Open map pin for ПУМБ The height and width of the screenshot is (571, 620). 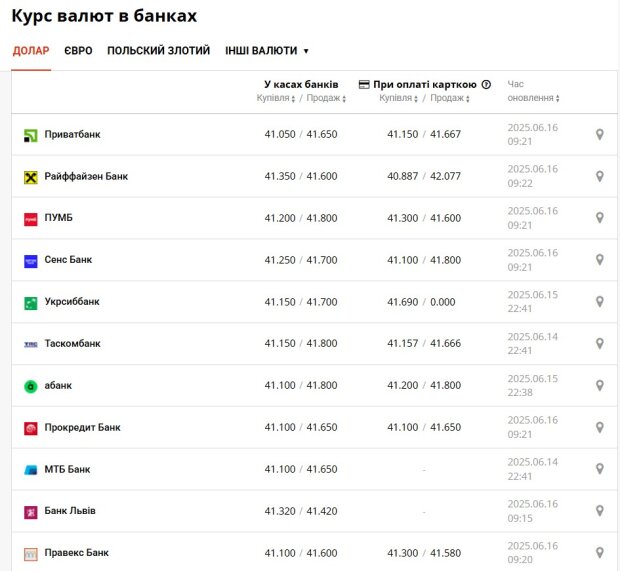pyautogui.click(x=599, y=218)
